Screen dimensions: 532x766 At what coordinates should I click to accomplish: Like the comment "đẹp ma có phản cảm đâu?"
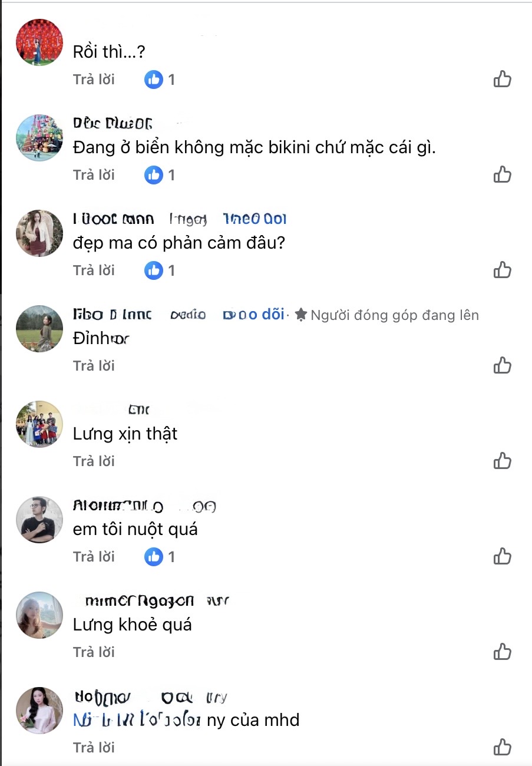click(503, 269)
